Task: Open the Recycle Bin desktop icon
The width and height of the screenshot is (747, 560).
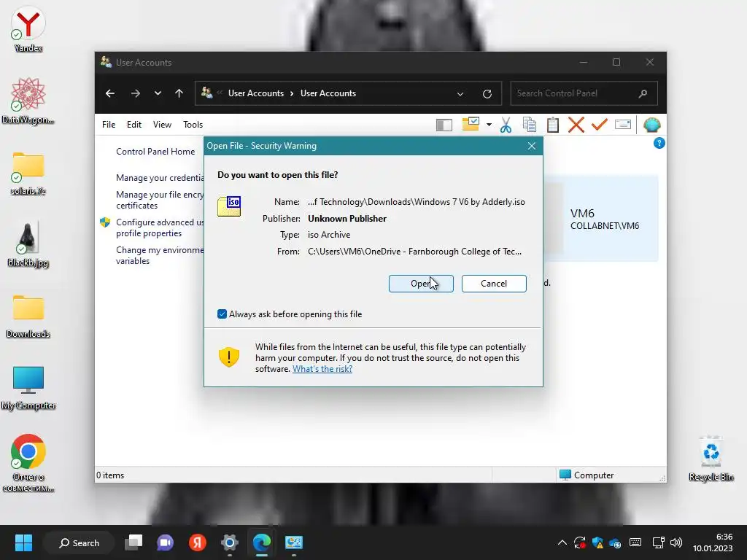Action: (x=711, y=458)
